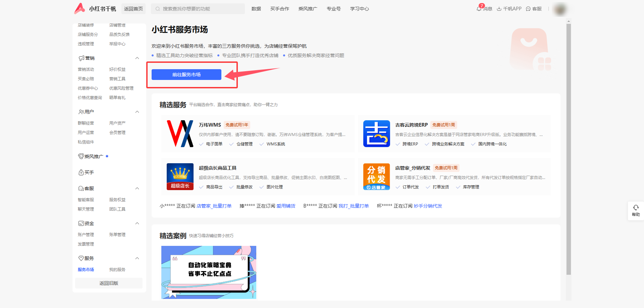Open 账单管理 in the sidebar
The height and width of the screenshot is (308, 644).
click(x=117, y=235)
